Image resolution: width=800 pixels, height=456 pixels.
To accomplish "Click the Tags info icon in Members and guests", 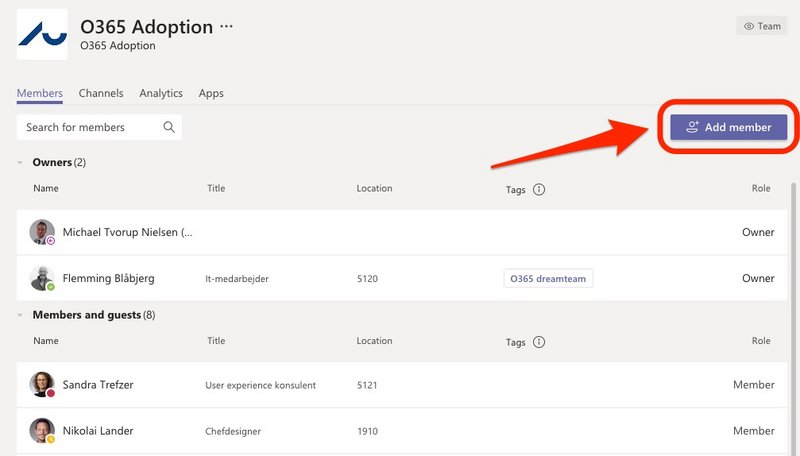I will (x=539, y=342).
